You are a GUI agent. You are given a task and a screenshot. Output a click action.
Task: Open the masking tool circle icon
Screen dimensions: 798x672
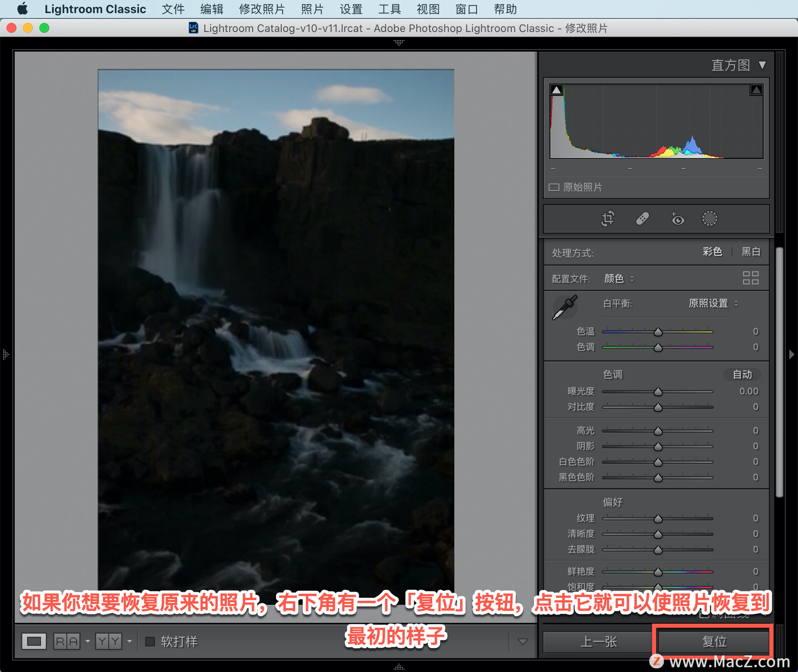tap(709, 218)
